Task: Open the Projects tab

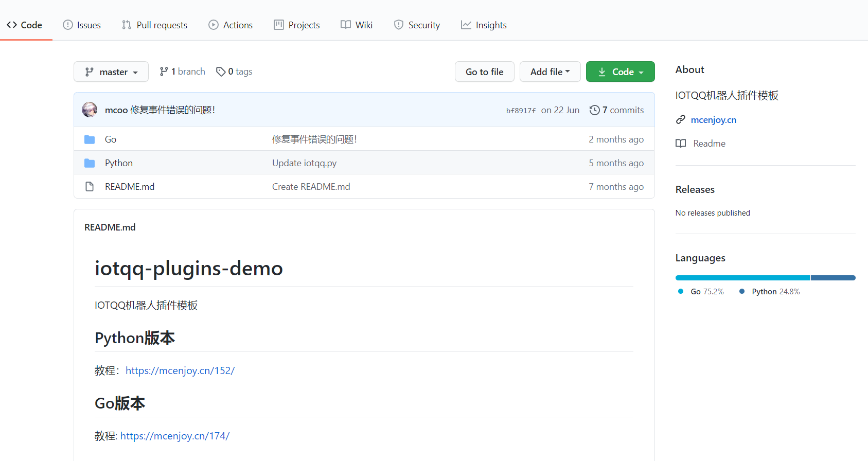Action: point(297,25)
